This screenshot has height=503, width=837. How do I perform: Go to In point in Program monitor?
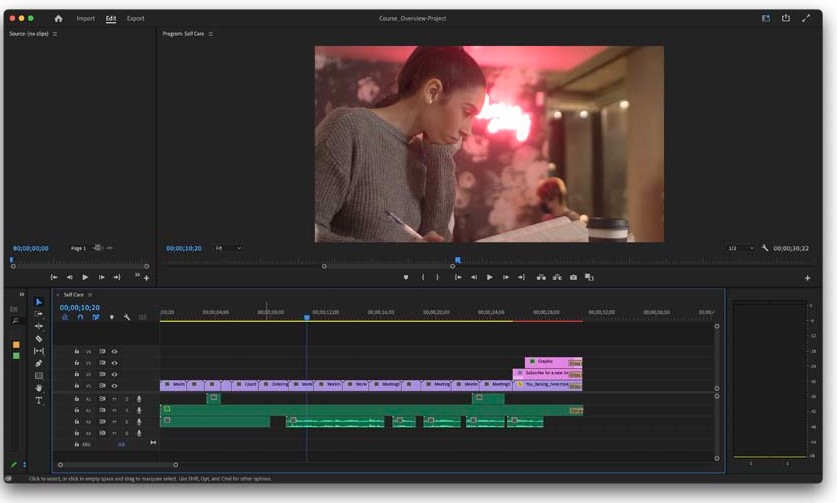coord(458,278)
